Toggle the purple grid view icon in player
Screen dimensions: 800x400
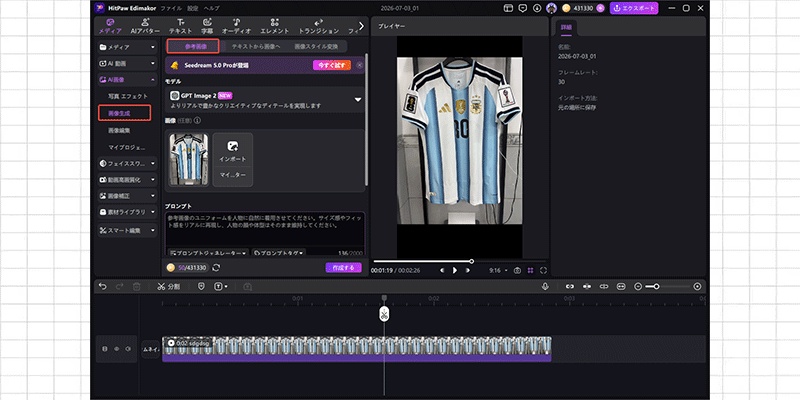(531, 270)
